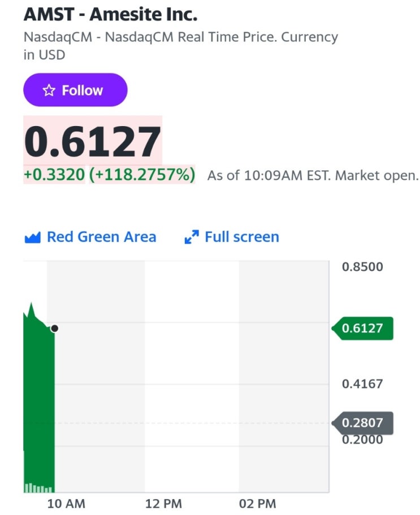The image size is (420, 515).
Task: Click the +118.2757% percentage change
Action: coord(142,174)
